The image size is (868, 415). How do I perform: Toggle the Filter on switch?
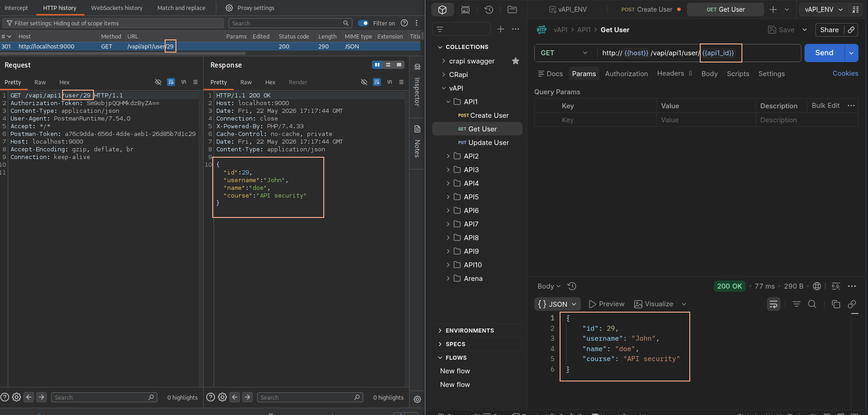pos(363,23)
